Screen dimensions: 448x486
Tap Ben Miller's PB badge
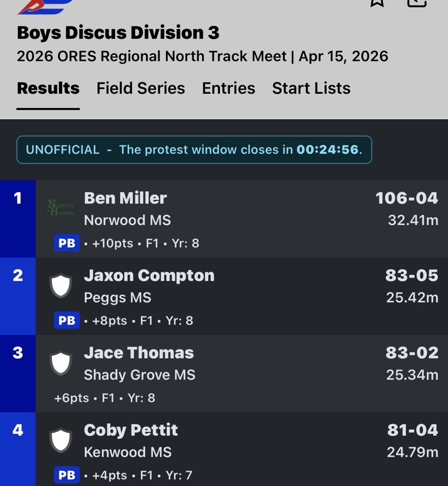tap(66, 244)
